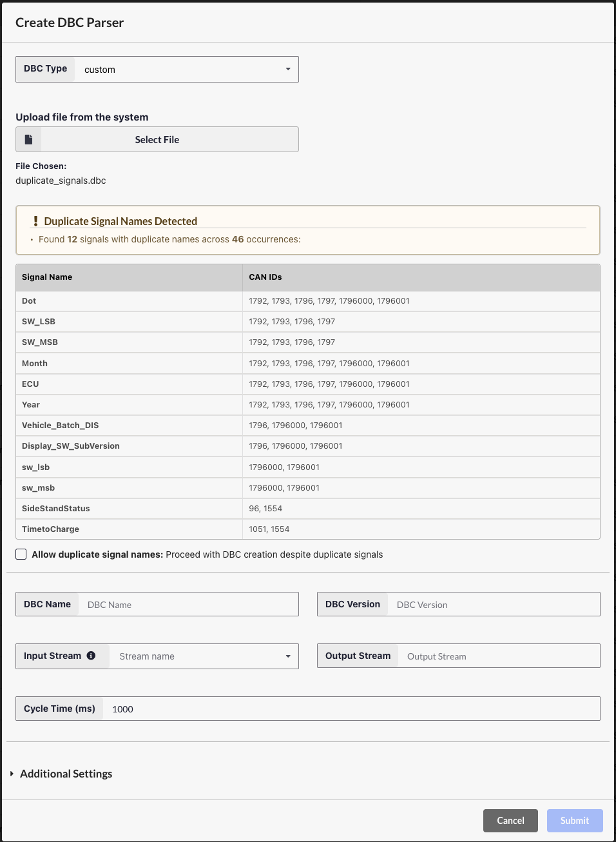Select the Display_SW_SubVersion signal row
The width and height of the screenshot is (616, 842).
308,446
